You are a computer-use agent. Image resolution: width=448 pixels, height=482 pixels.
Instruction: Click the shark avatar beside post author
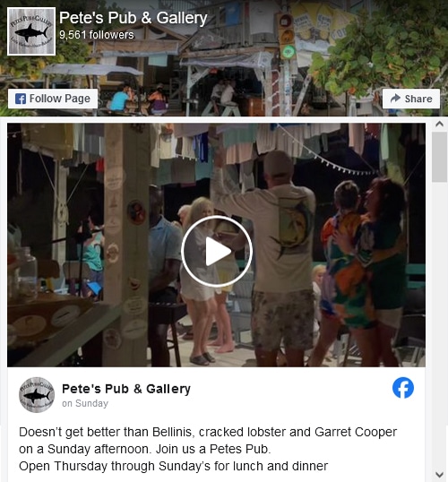[37, 395]
